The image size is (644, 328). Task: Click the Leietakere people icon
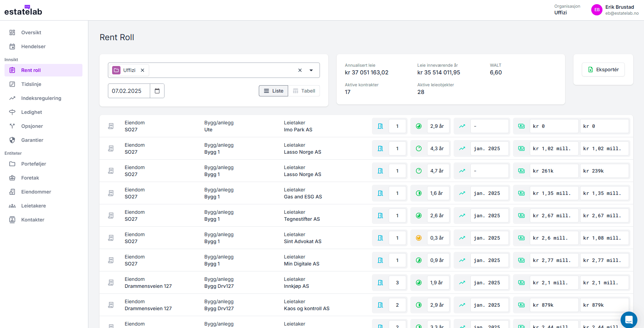pyautogui.click(x=12, y=206)
